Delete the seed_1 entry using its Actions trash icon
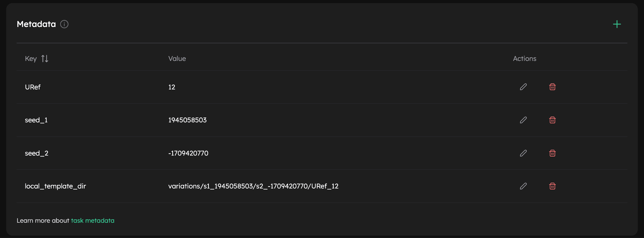Viewport: 644px width, 238px height. [552, 120]
